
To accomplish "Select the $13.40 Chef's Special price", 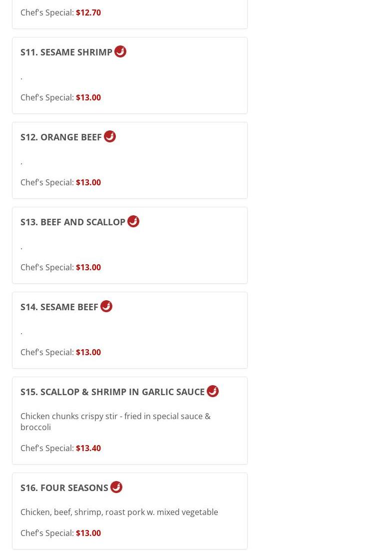I will click(x=88, y=449).
